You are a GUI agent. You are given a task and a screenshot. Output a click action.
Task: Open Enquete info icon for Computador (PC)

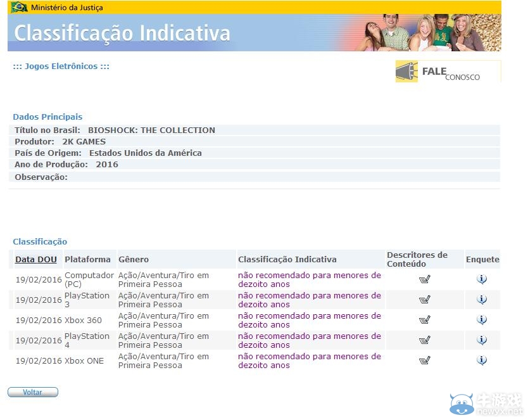pos(482,279)
